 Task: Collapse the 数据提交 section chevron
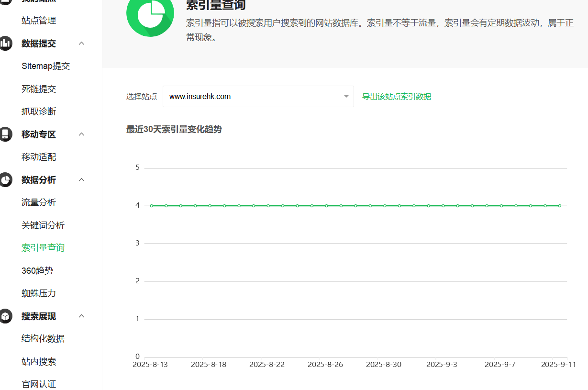click(81, 44)
